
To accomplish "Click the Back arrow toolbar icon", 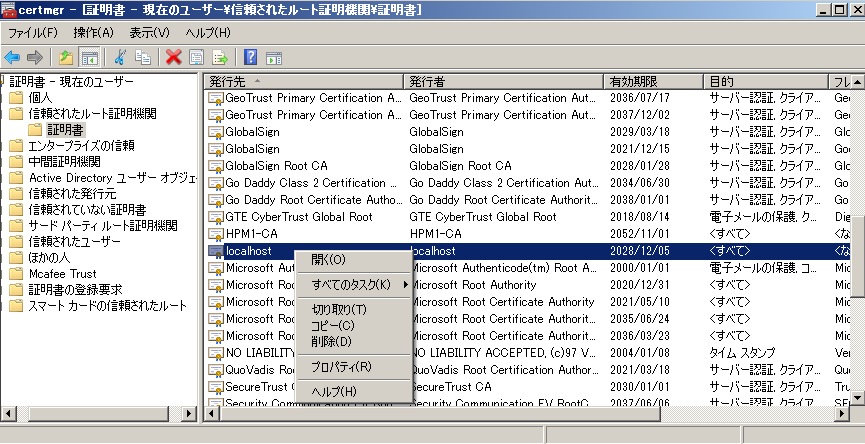I will (12, 57).
